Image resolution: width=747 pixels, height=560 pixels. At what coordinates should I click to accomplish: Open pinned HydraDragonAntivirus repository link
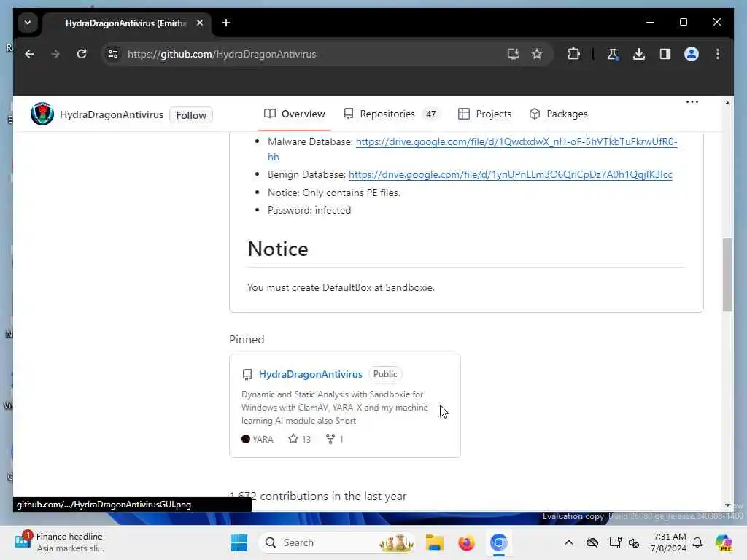point(310,374)
